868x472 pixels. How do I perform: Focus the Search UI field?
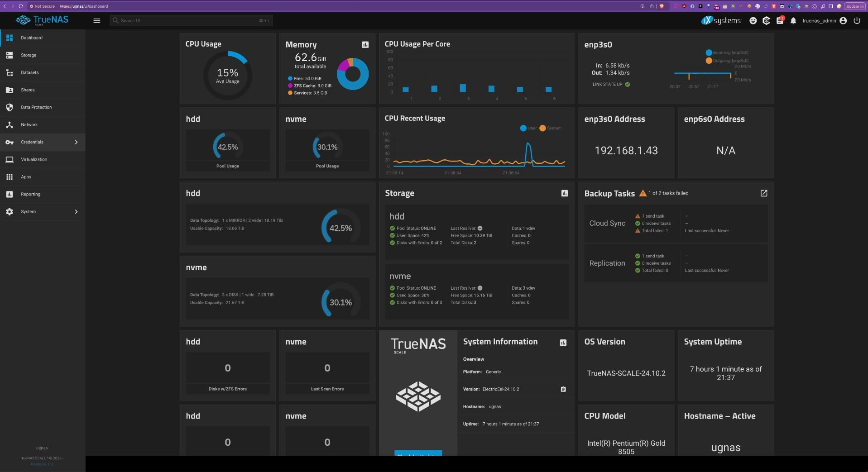pyautogui.click(x=191, y=21)
